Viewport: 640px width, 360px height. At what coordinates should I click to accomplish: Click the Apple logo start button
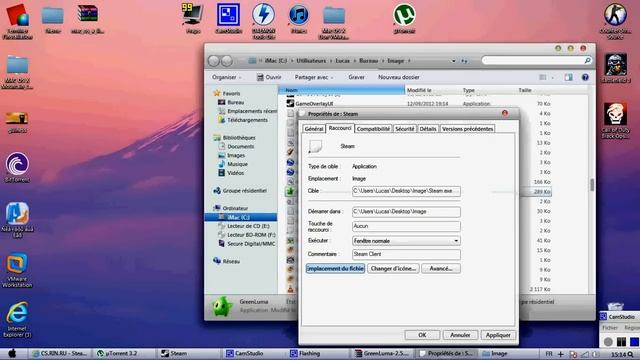pos(12,353)
